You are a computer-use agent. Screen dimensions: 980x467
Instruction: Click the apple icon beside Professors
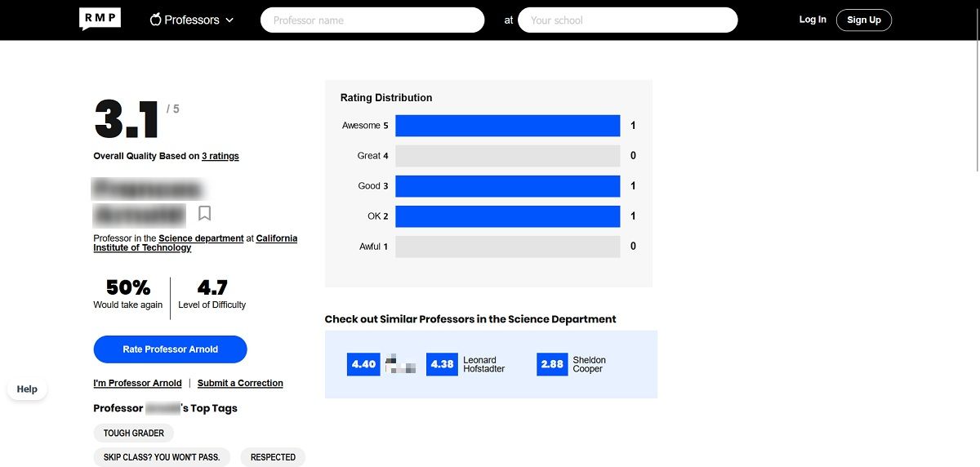click(x=156, y=20)
